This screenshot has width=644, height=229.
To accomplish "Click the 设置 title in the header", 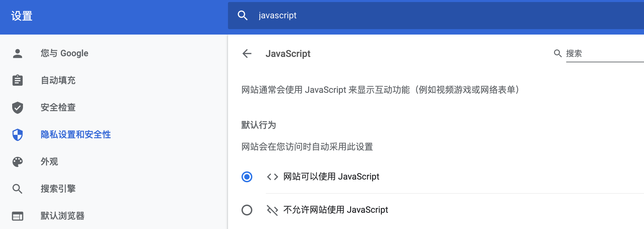I will click(22, 16).
